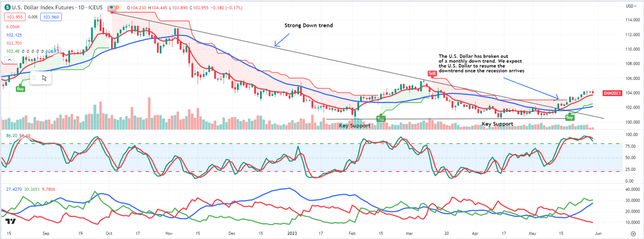Click the red Sell signal label
This screenshot has width=644, height=239.
pos(432,74)
